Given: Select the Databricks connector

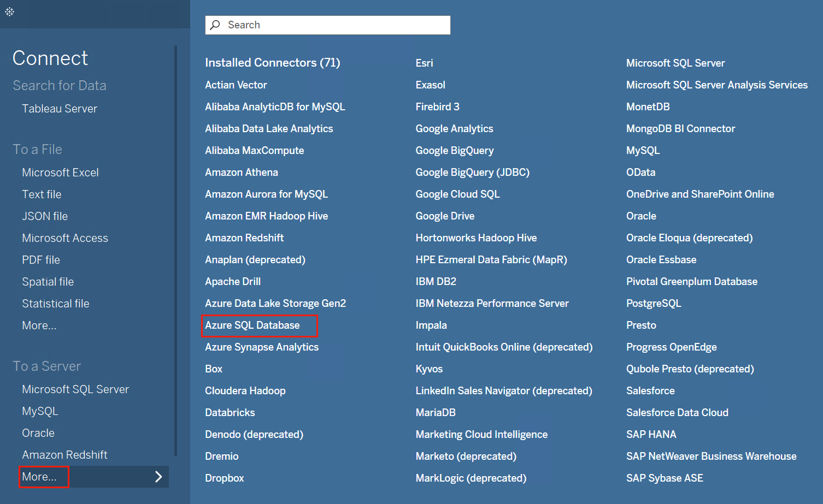Looking at the screenshot, I should tap(230, 412).
